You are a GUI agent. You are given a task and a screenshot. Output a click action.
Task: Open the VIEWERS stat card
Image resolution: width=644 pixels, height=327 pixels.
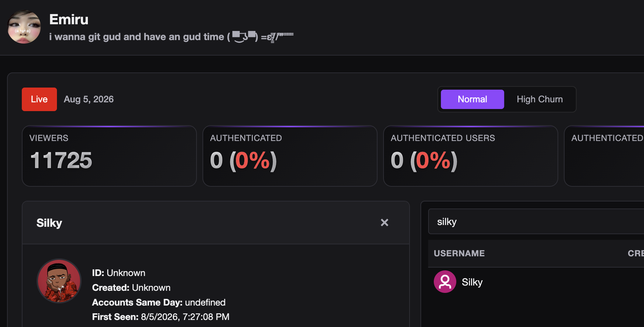[109, 156]
